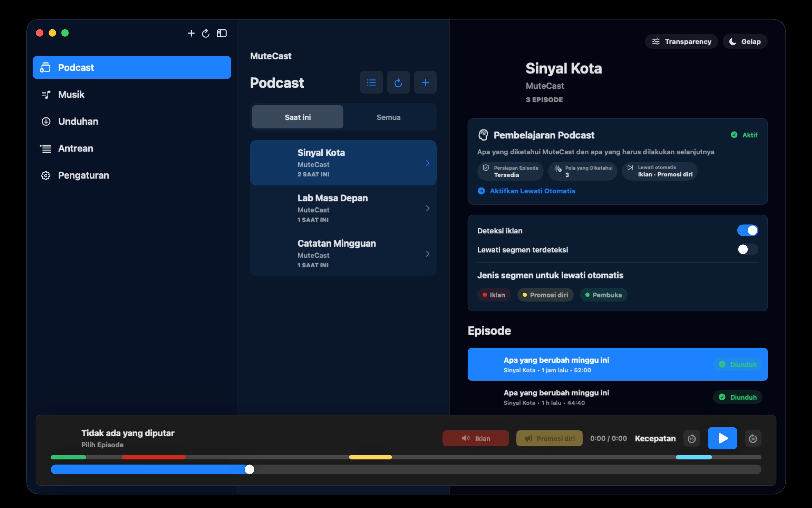
Task: Click the arrow icon beside Aktifkan Lewati Otomatis
Action: pyautogui.click(x=481, y=191)
